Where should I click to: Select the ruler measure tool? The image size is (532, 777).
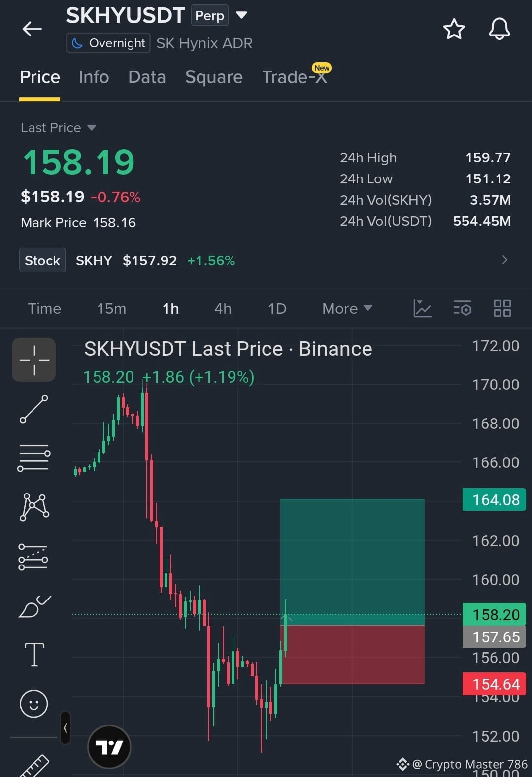34,767
